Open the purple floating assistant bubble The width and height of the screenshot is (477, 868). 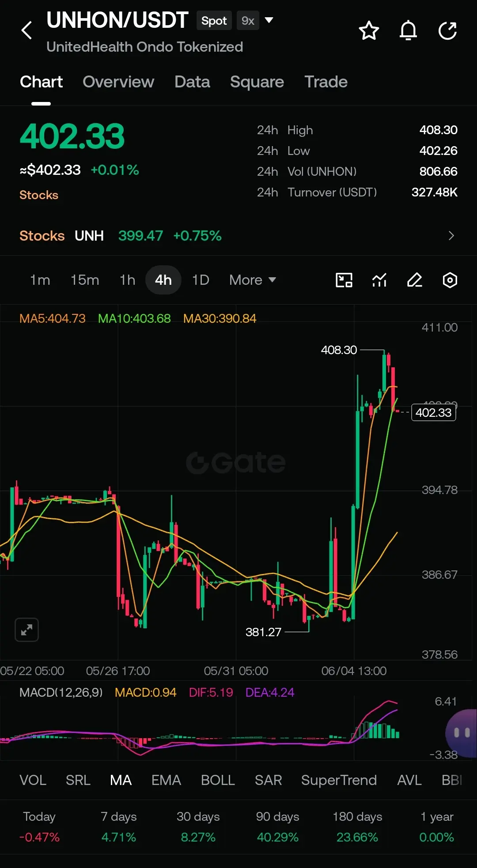[x=462, y=733]
